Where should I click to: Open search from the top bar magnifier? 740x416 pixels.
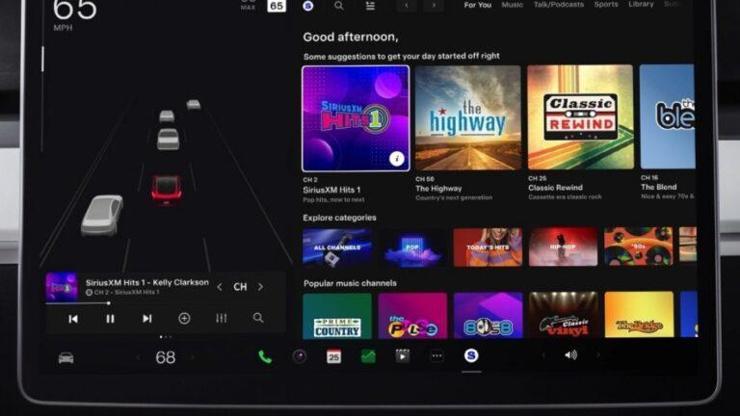(x=339, y=6)
